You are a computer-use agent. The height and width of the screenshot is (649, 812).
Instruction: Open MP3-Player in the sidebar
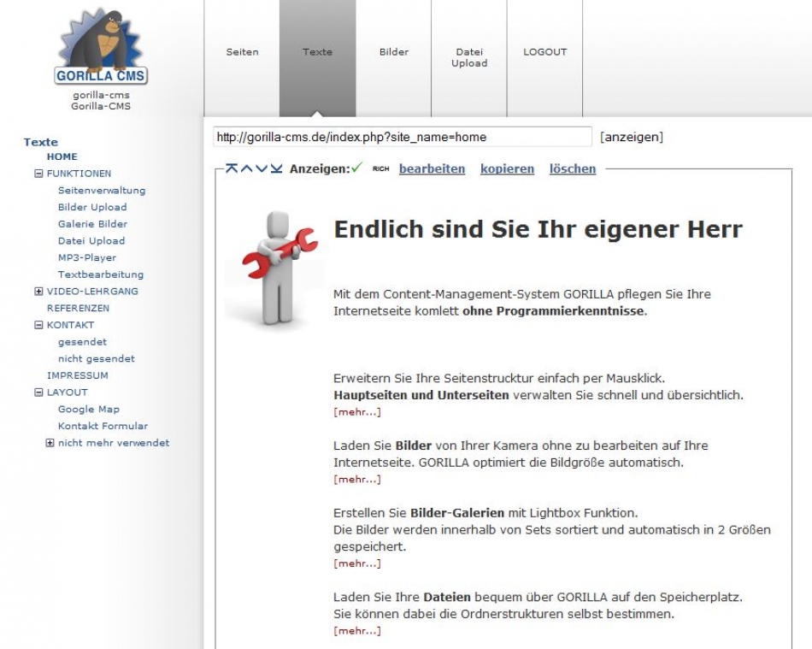pyautogui.click(x=87, y=257)
